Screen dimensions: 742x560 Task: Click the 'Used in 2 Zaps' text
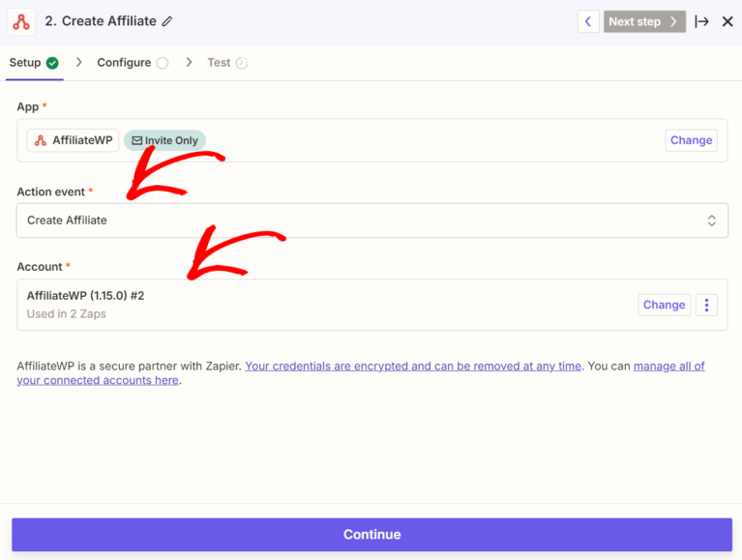tap(66, 314)
